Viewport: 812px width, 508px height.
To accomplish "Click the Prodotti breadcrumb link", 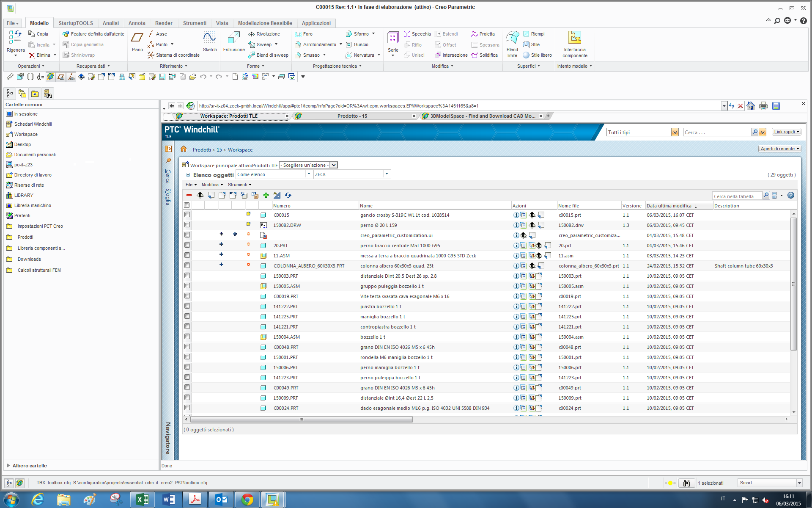I will pos(202,150).
